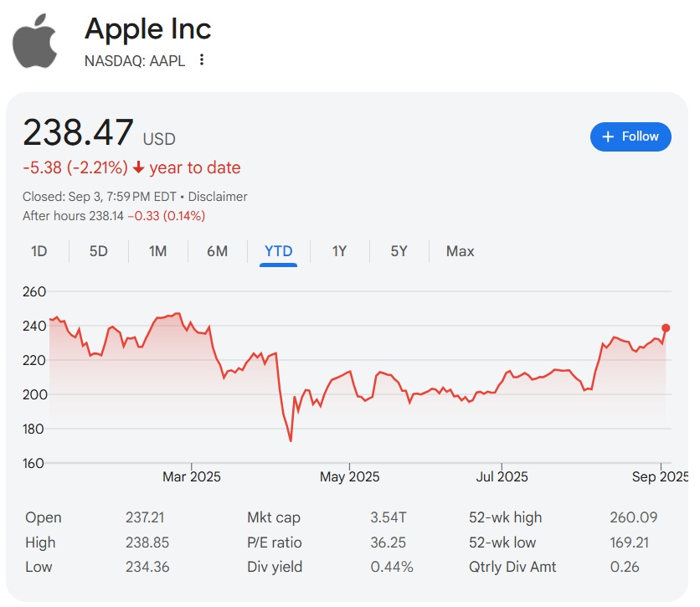Click the 52-wk high label
Viewport: 700px width, 607px height.
[505, 517]
